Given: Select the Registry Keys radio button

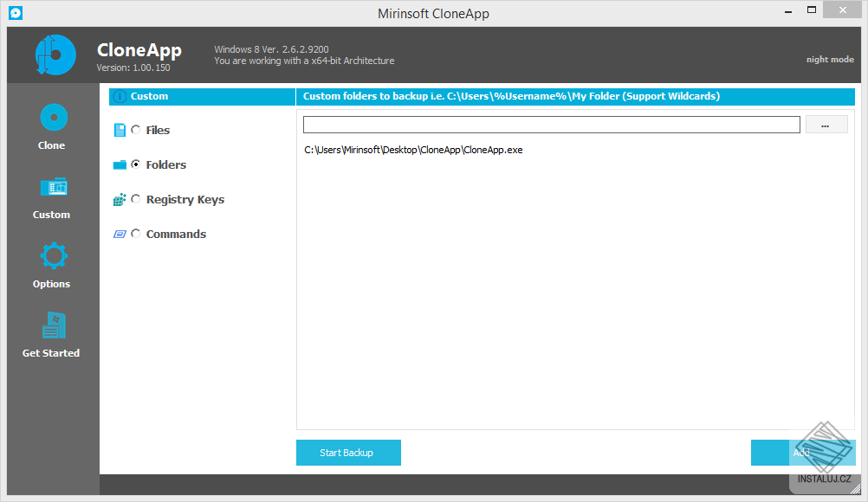Looking at the screenshot, I should [136, 198].
